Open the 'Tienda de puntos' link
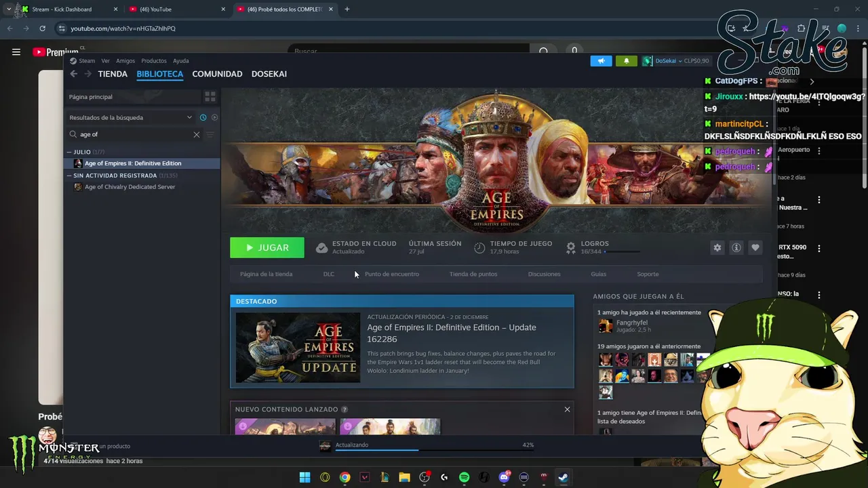The width and height of the screenshot is (868, 488). tap(473, 274)
